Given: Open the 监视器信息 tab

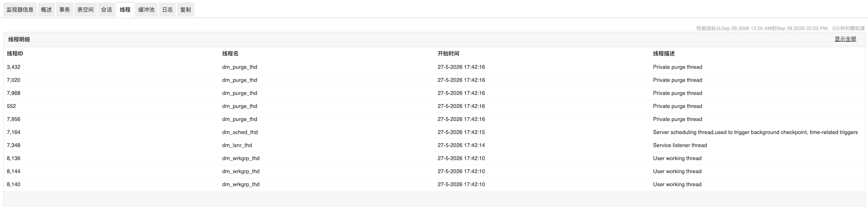Looking at the screenshot, I should [x=20, y=10].
